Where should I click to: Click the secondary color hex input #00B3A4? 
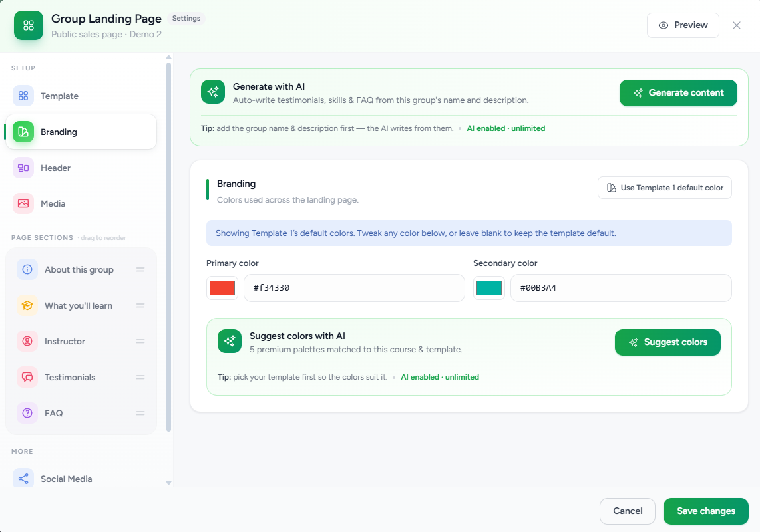pos(621,288)
